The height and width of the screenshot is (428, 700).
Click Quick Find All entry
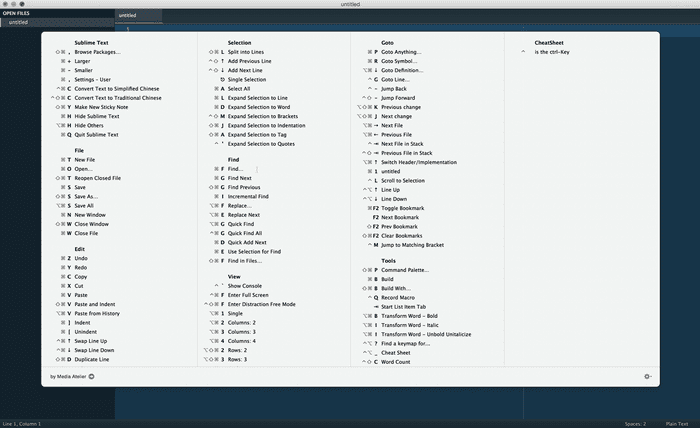click(245, 233)
